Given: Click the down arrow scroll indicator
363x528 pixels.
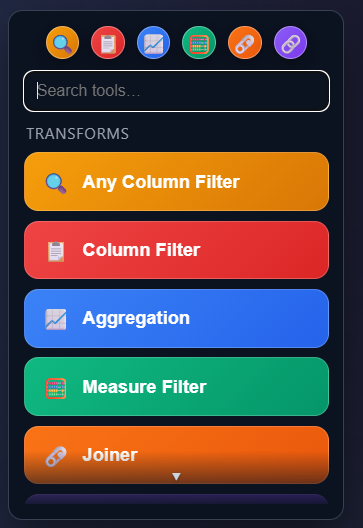Looking at the screenshot, I should (x=176, y=476).
